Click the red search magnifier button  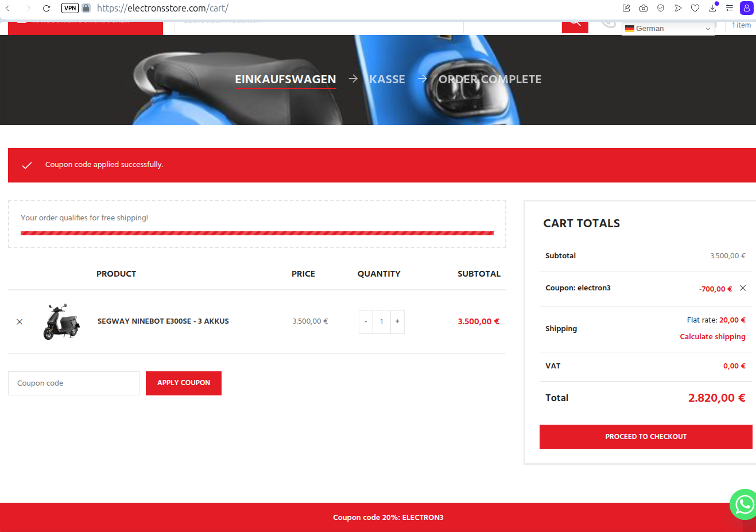(x=575, y=24)
